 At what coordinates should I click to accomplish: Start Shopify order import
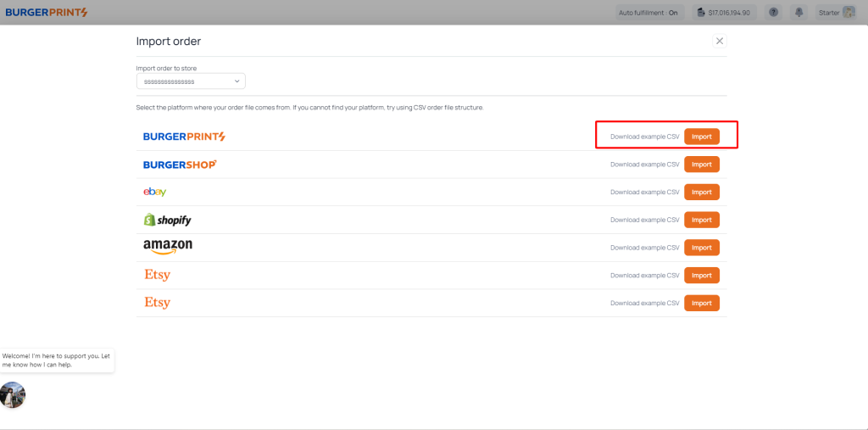click(x=701, y=220)
